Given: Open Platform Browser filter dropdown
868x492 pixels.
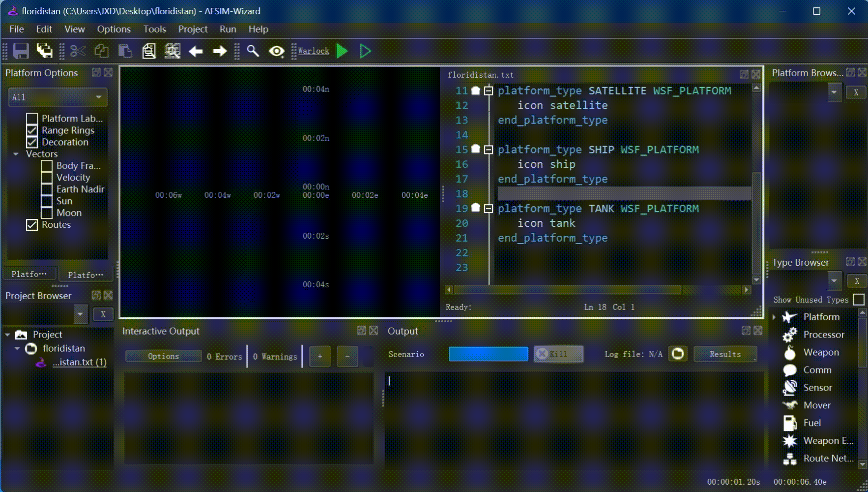Looking at the screenshot, I should coord(834,92).
